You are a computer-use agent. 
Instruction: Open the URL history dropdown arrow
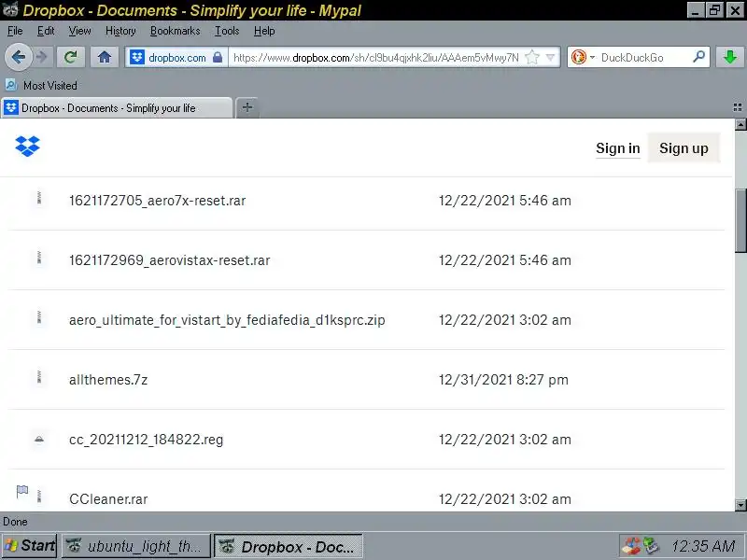click(550, 58)
